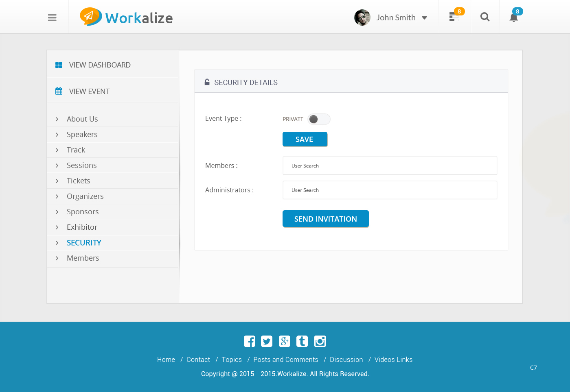Expand the Tickets chevron
Image resolution: width=570 pixels, height=392 pixels.
point(57,181)
